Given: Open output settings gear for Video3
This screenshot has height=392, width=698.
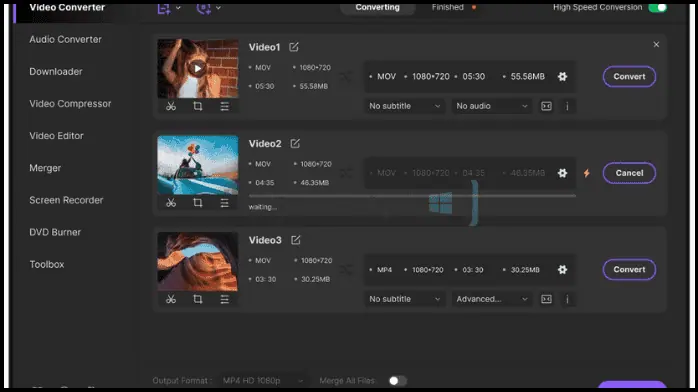Looking at the screenshot, I should point(562,270).
